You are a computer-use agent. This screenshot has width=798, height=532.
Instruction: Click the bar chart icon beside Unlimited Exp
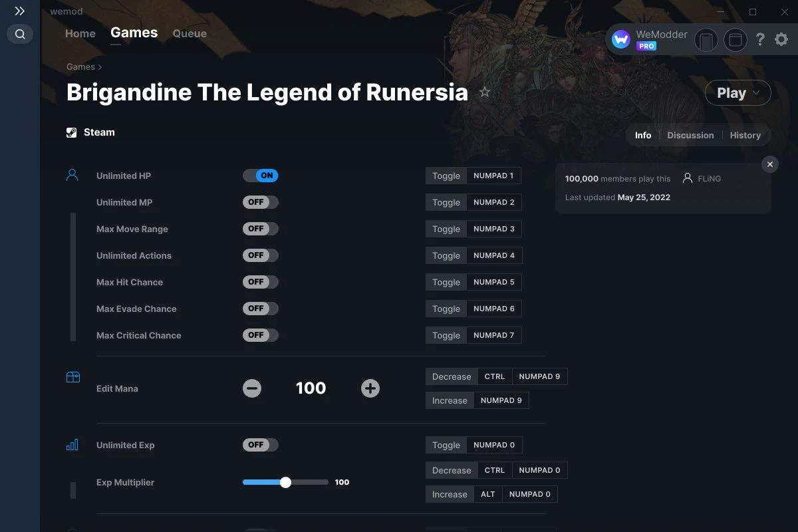[72, 444]
